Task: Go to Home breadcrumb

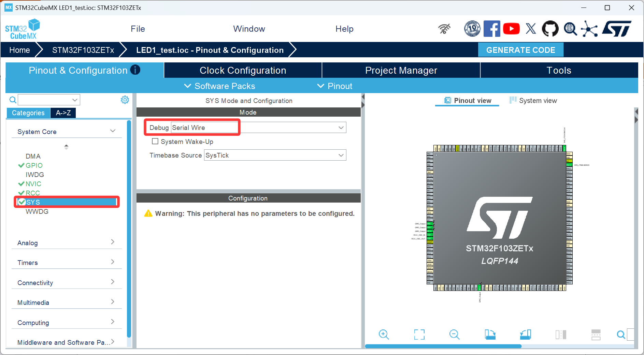Action: pos(20,50)
